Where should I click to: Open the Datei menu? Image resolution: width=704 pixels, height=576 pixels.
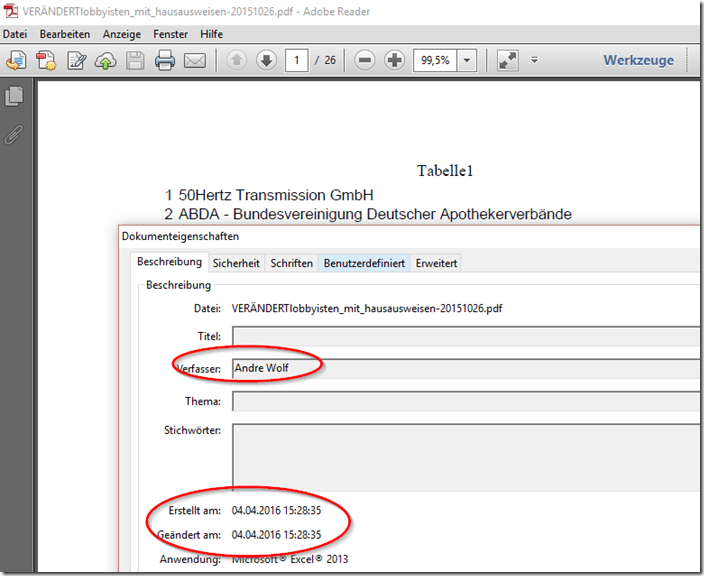click(15, 34)
